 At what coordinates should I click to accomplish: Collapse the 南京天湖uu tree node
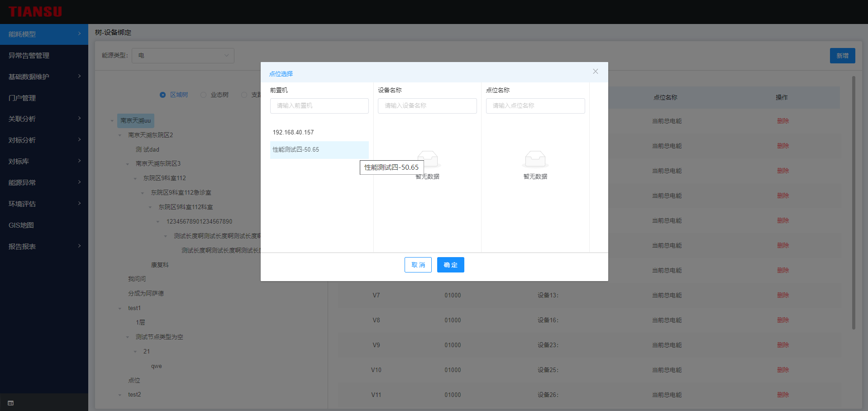pos(112,121)
